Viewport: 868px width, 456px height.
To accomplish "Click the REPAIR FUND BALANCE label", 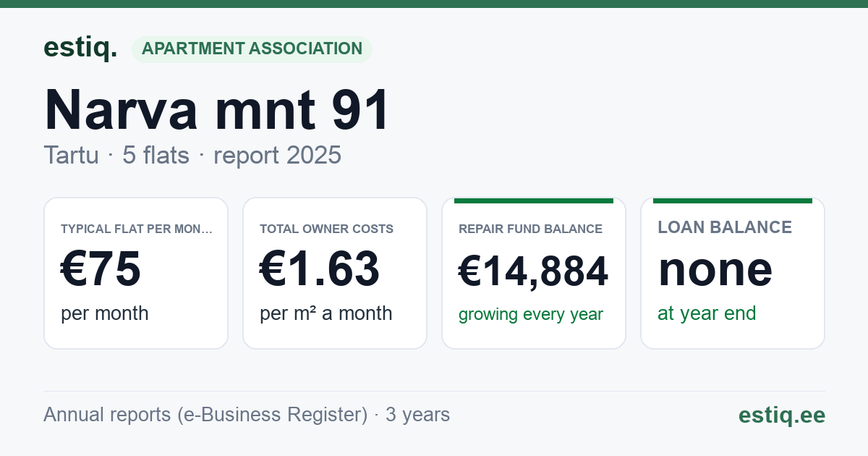I will click(x=531, y=229).
